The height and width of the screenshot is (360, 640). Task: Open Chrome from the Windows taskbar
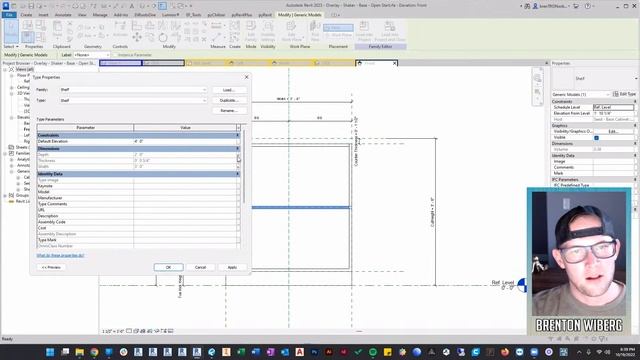[x=94, y=352]
